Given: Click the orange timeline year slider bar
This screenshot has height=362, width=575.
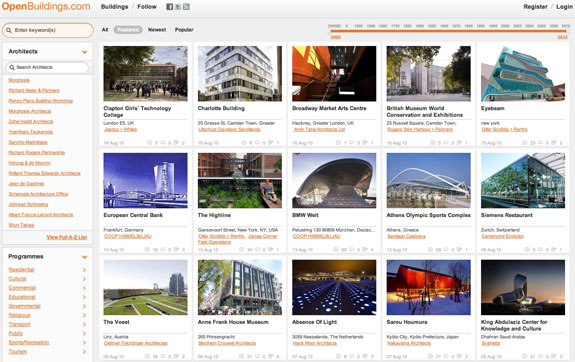Looking at the screenshot, I should pos(448,32).
